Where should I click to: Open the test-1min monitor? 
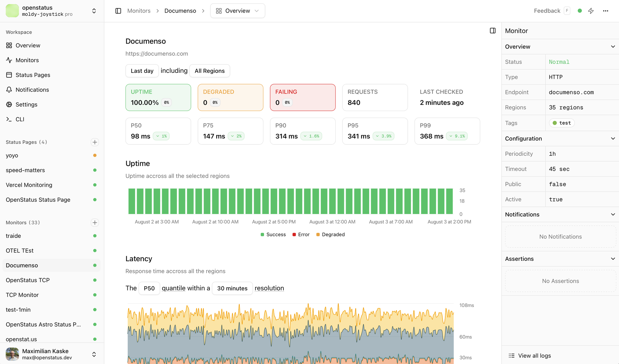point(52,310)
